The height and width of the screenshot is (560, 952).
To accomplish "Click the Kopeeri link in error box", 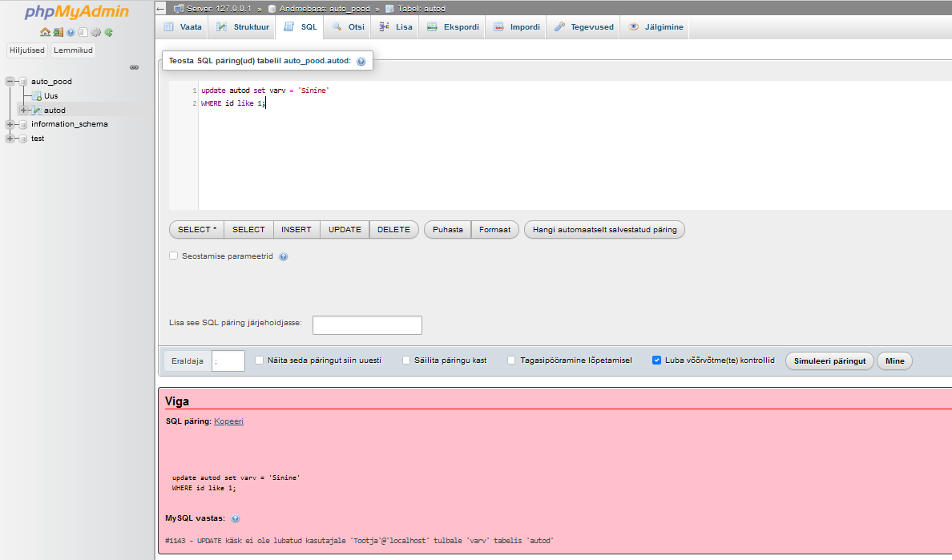I will 228,421.
